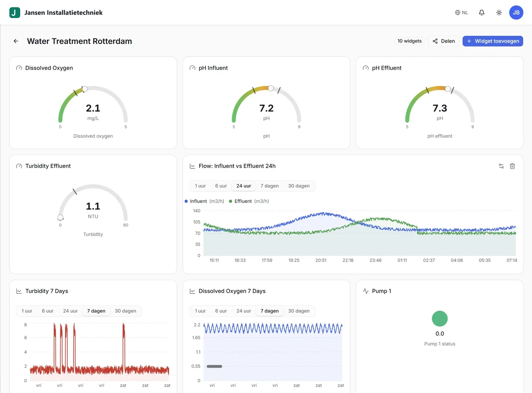
Task: Select 30 dagen in Dissolved Oxygen 7 Days
Action: [299, 311]
